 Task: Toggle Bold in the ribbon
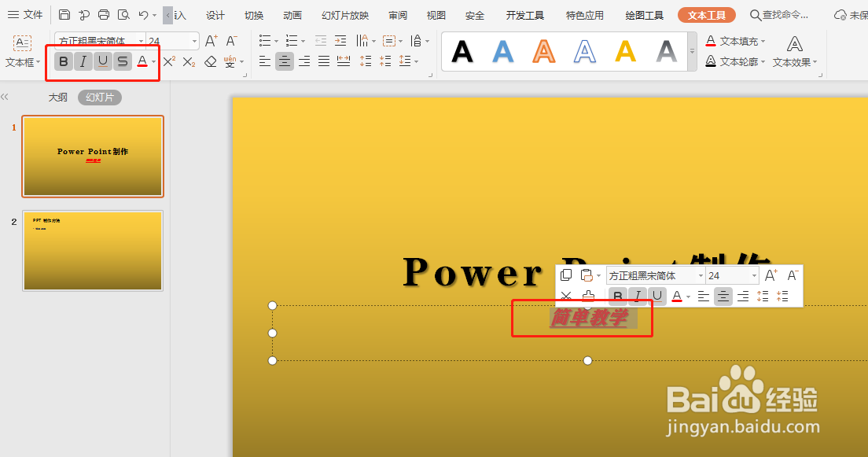64,61
